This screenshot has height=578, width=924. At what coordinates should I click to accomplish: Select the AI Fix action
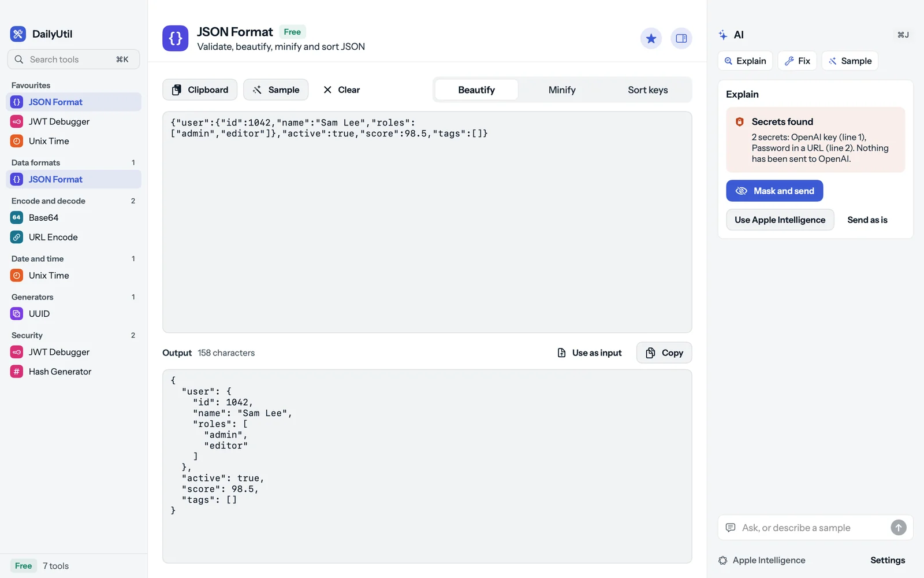tap(797, 61)
